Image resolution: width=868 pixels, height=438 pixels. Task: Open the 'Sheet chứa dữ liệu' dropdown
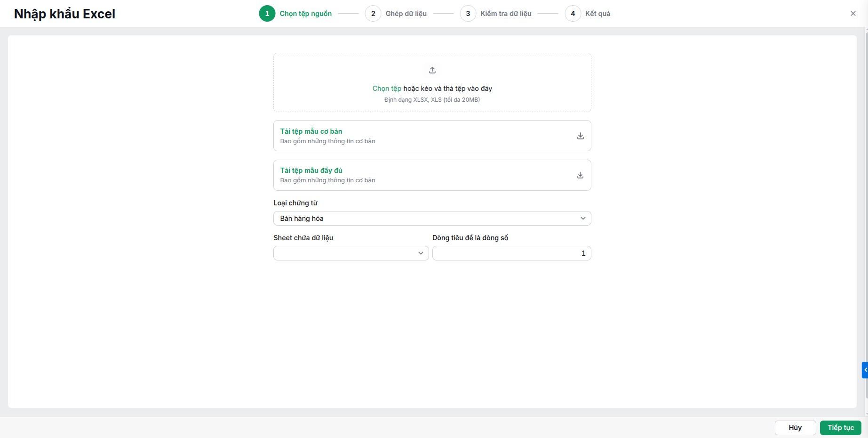click(x=351, y=253)
